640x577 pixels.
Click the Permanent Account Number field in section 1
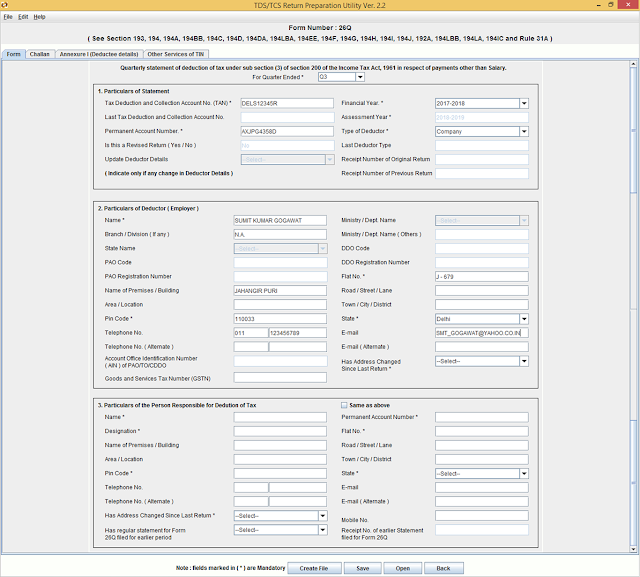[287, 131]
